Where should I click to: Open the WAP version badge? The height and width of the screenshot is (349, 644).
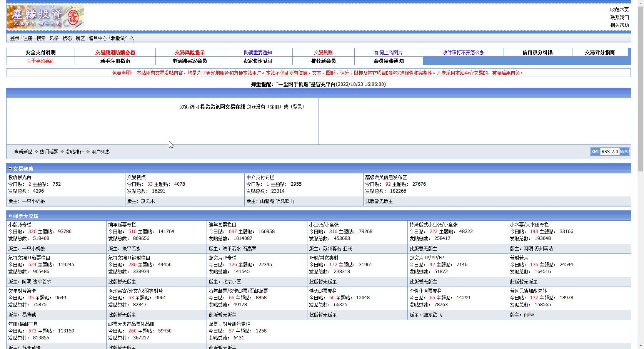click(x=625, y=152)
